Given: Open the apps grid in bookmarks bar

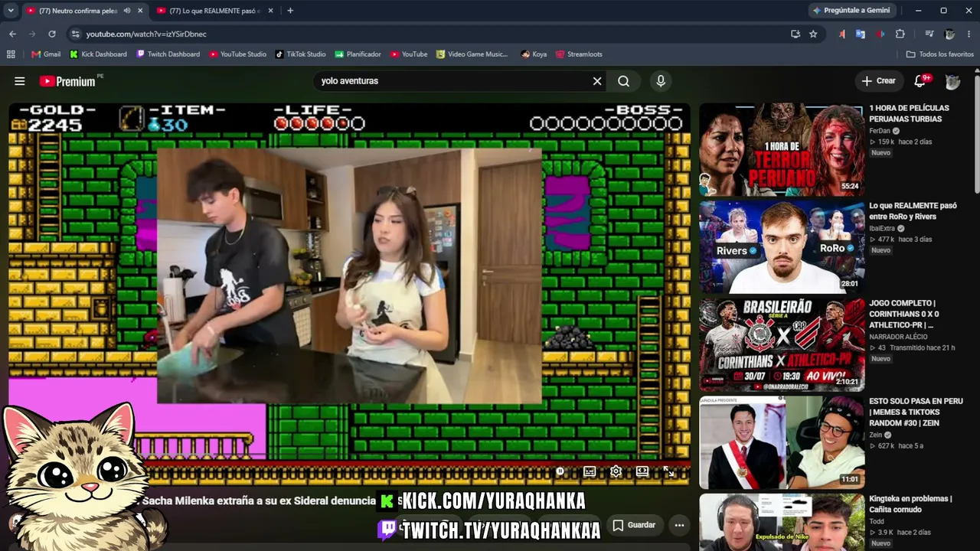Looking at the screenshot, I should (x=11, y=54).
